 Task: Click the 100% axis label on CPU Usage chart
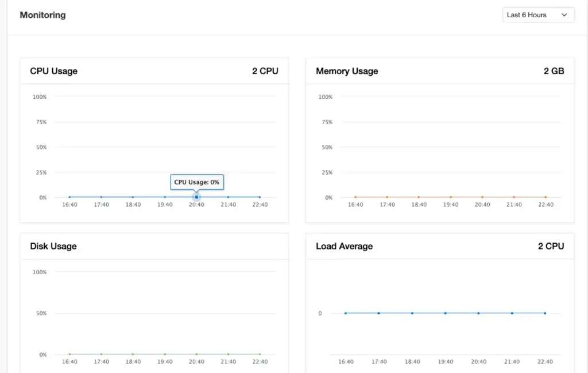[40, 97]
